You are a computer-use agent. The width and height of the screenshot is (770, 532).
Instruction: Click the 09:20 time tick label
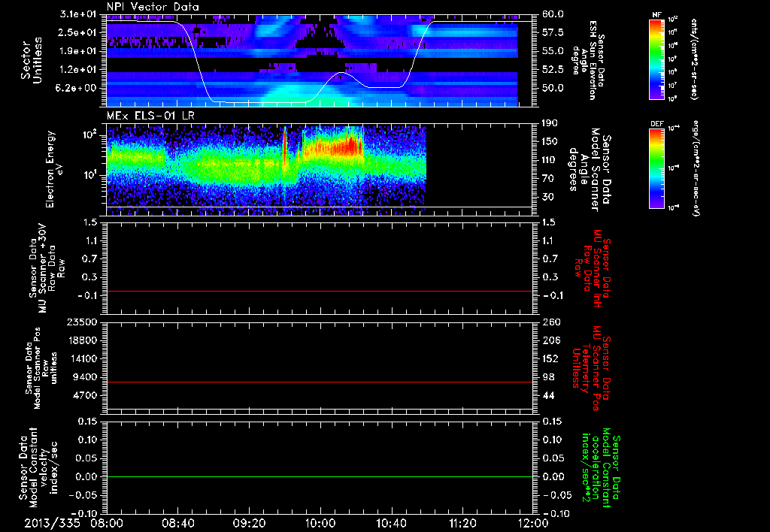pyautogui.click(x=249, y=523)
